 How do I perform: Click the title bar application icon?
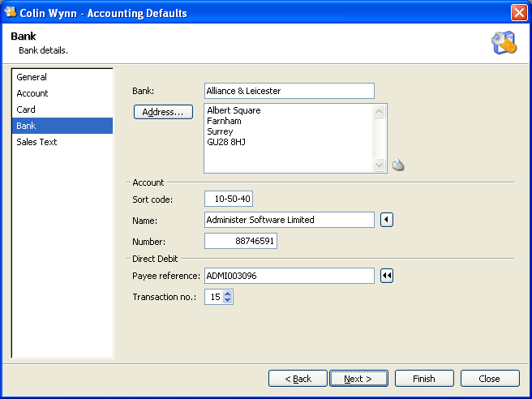click(10, 13)
